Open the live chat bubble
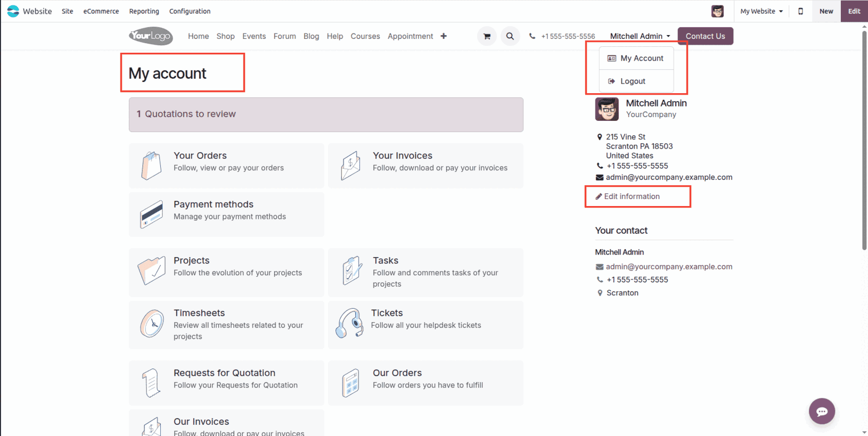868x436 pixels. pyautogui.click(x=822, y=411)
